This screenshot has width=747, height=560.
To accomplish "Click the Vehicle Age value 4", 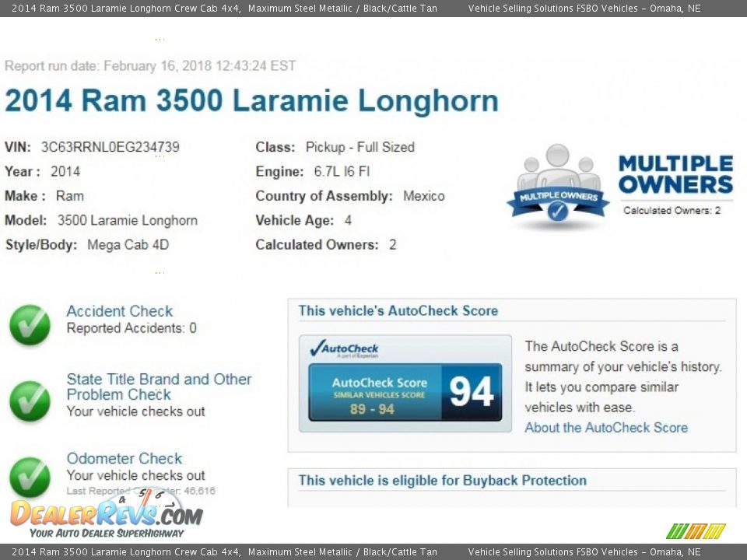I will [x=348, y=220].
